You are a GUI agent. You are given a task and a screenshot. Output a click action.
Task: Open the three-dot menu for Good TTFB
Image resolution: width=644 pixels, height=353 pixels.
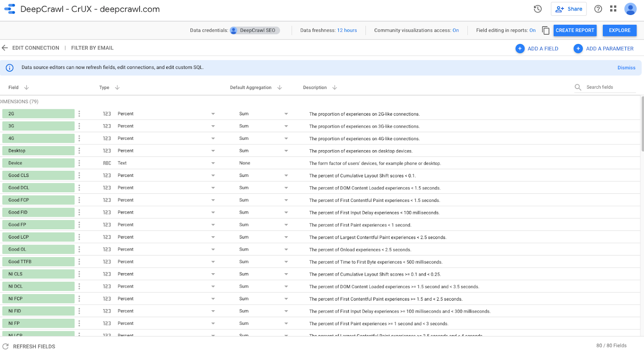[79, 262]
